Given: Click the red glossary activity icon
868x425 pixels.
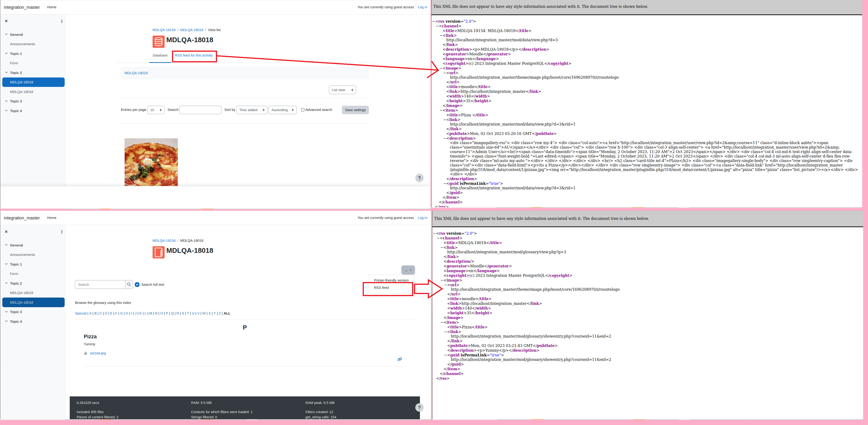Looking at the screenshot, I should pyautogui.click(x=158, y=252).
